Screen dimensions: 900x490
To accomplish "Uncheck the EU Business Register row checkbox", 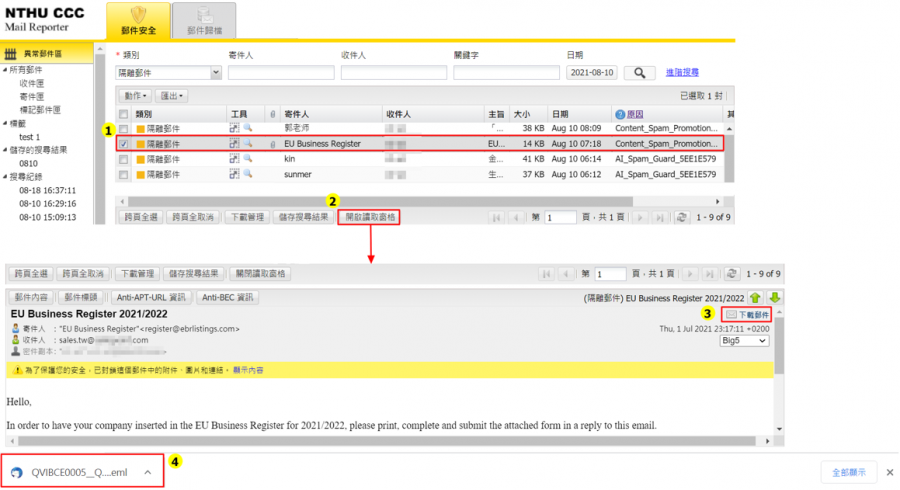I will tap(123, 144).
